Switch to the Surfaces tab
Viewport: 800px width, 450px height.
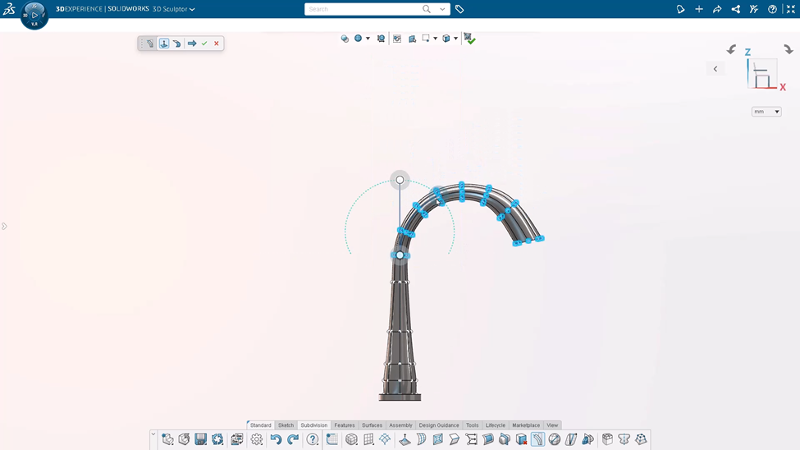(372, 425)
